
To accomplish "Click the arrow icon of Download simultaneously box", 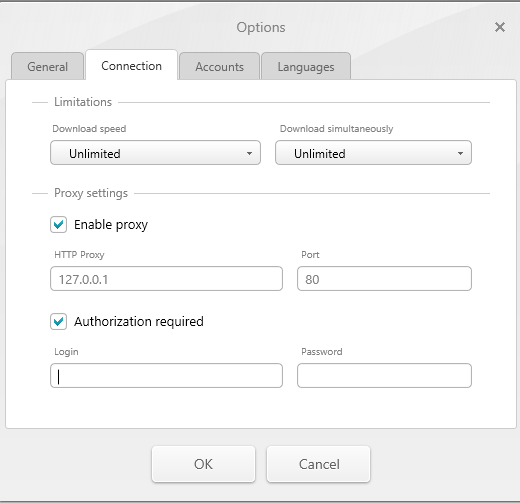I will pos(460,153).
